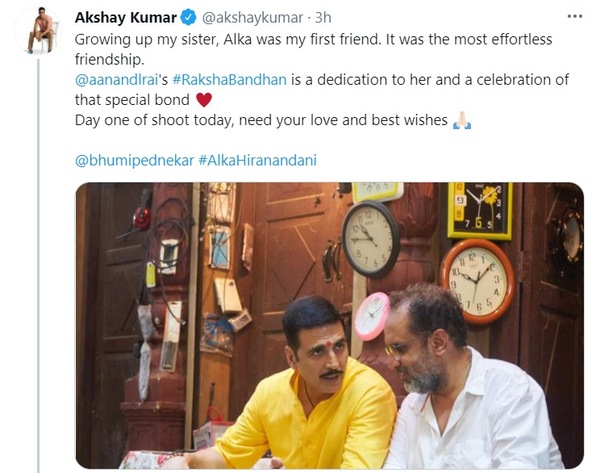Click the red heart emoji
This screenshot has width=600, height=473.
204,100
